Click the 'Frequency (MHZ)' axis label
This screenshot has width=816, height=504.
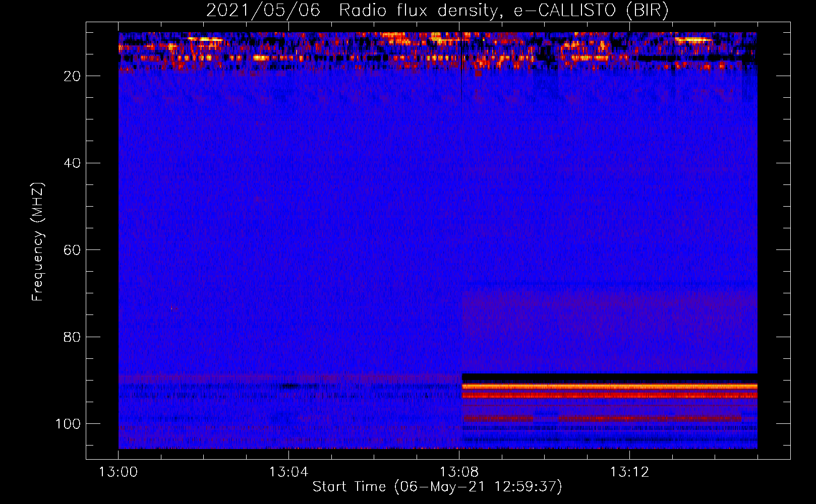coord(38,242)
